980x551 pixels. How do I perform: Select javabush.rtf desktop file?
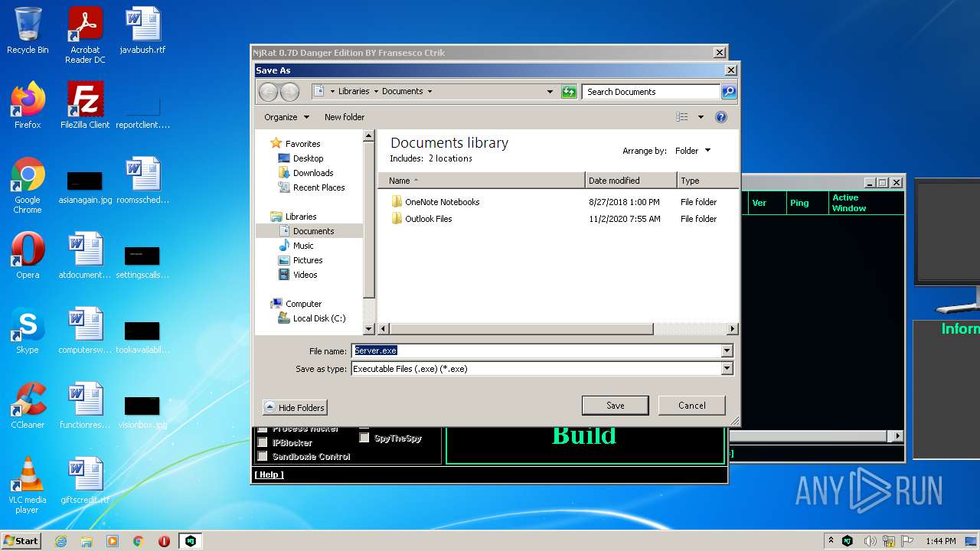point(142,31)
